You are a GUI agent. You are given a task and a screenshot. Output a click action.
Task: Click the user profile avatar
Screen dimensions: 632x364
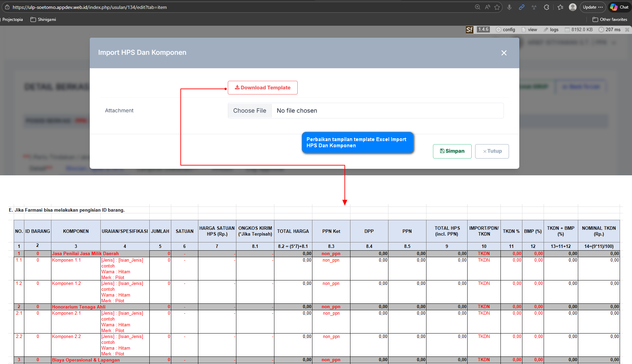pyautogui.click(x=572, y=7)
